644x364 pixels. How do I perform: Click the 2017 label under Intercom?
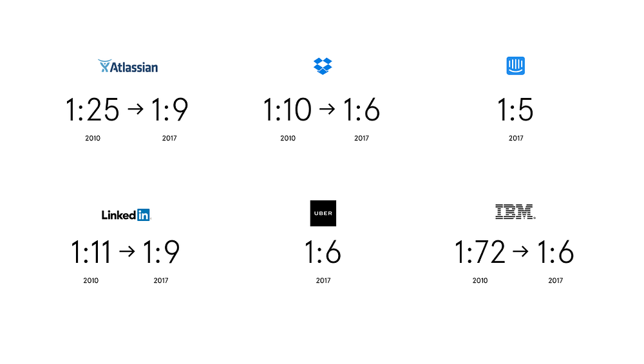[516, 138]
